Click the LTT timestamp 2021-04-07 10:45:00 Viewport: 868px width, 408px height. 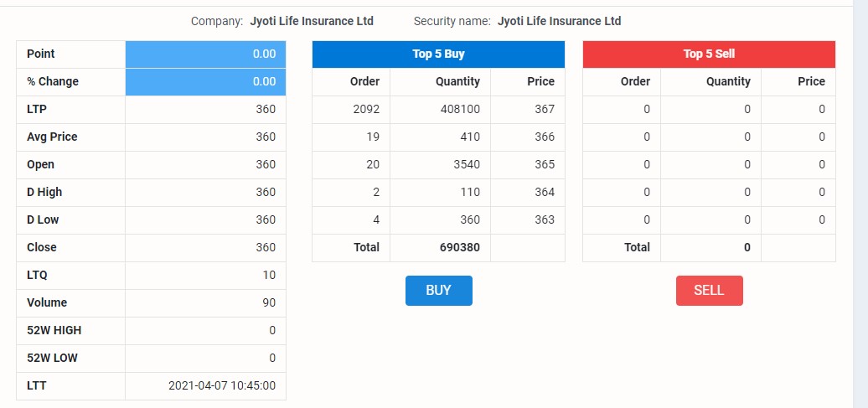pos(222,386)
